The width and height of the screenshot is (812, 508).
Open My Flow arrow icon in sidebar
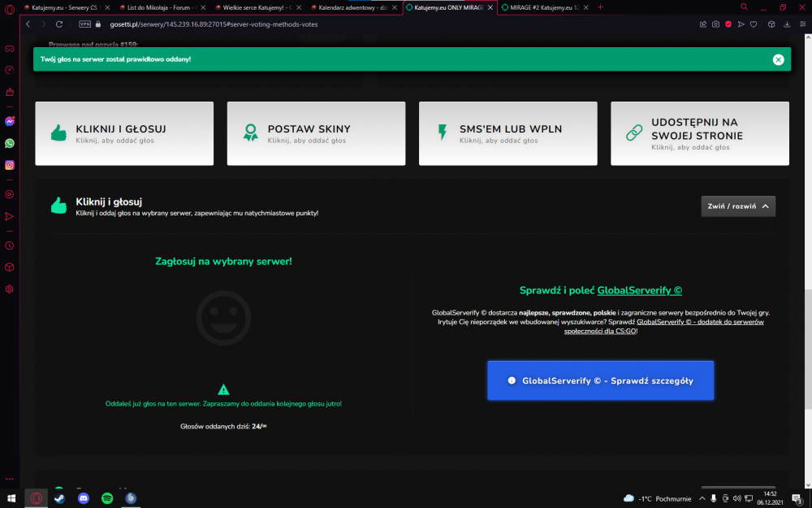click(9, 216)
